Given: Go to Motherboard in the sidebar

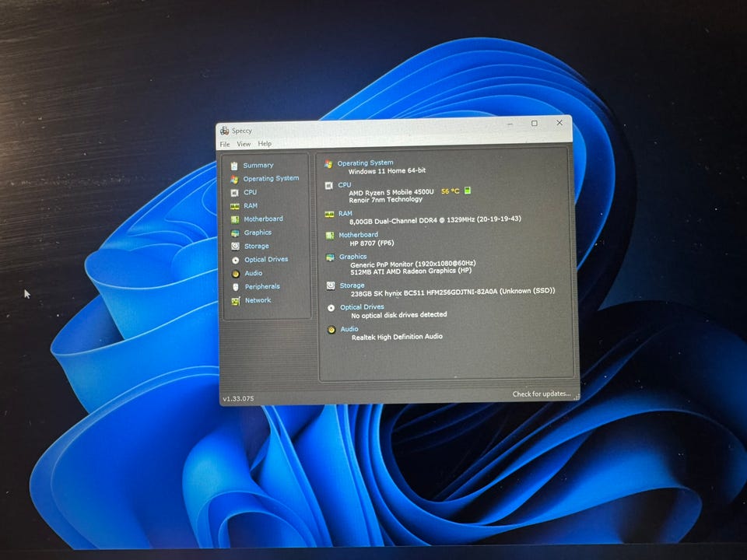Looking at the screenshot, I should (x=264, y=219).
